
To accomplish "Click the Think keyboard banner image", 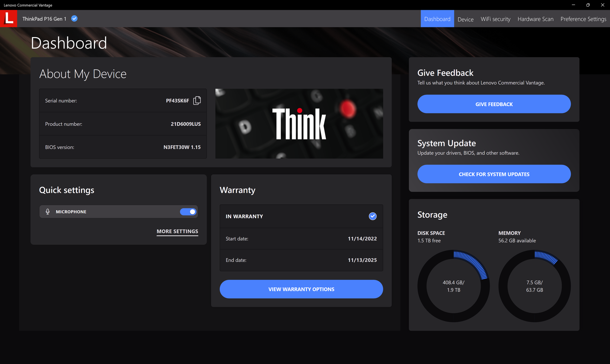I will [x=299, y=124].
